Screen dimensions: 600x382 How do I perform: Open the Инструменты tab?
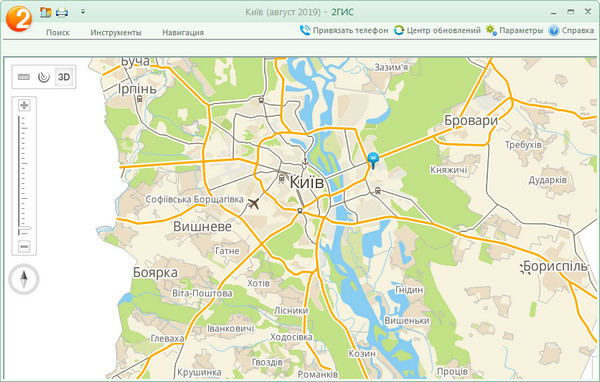(x=116, y=33)
